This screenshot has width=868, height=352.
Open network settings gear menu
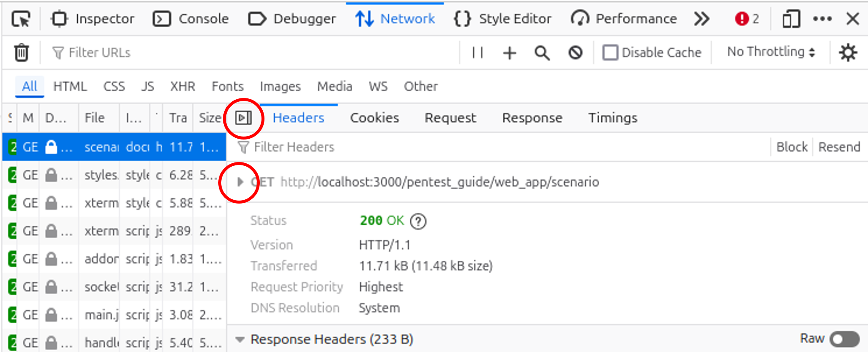(x=848, y=53)
